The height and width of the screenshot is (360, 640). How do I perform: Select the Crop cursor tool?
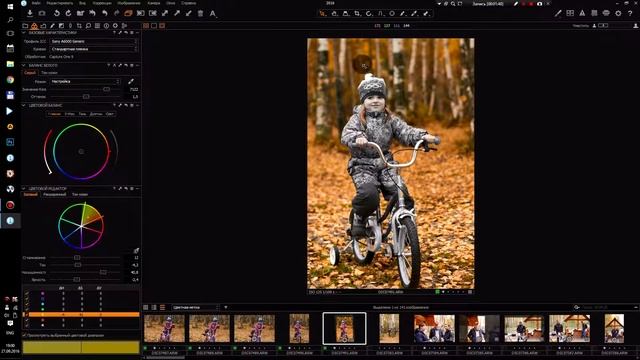tap(357, 13)
